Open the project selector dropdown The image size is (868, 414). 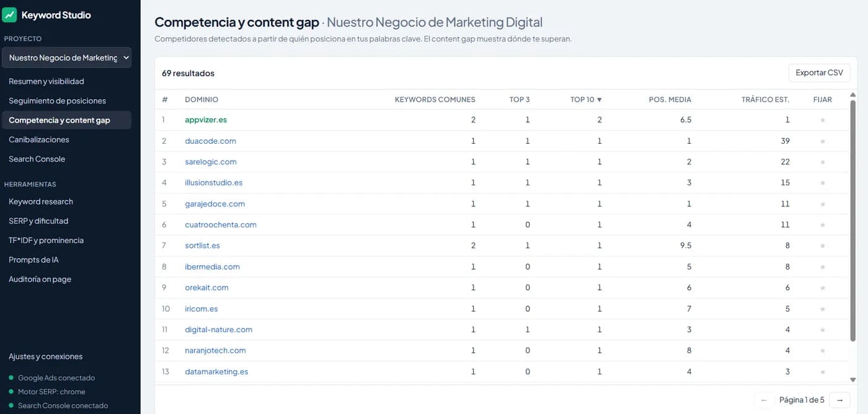[x=66, y=58]
